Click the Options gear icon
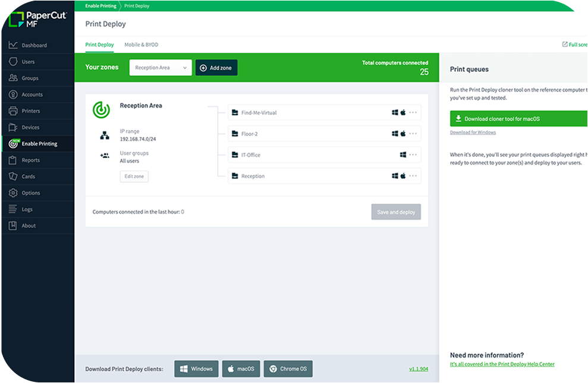The width and height of the screenshot is (588, 383). (13, 193)
